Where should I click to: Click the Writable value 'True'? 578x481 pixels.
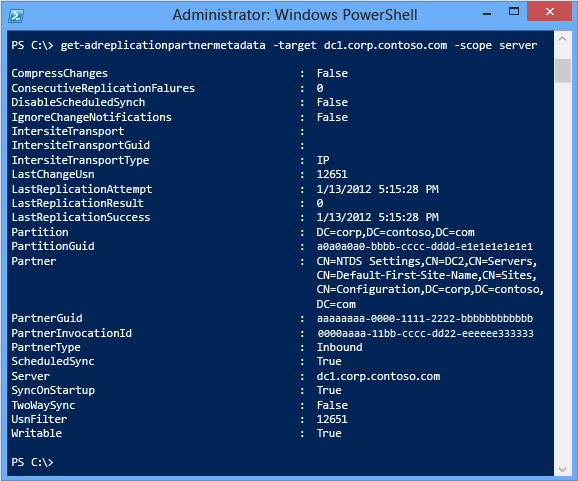point(329,433)
